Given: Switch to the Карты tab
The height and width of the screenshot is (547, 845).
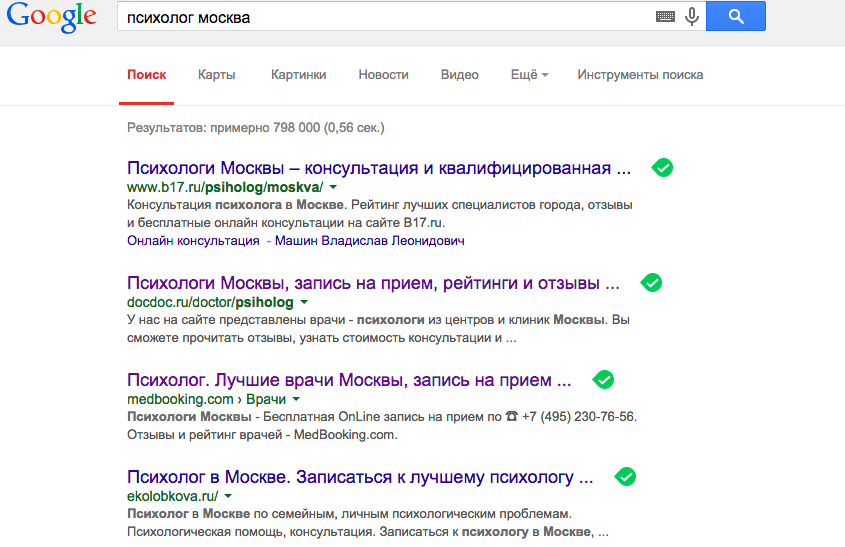Looking at the screenshot, I should [217, 75].
